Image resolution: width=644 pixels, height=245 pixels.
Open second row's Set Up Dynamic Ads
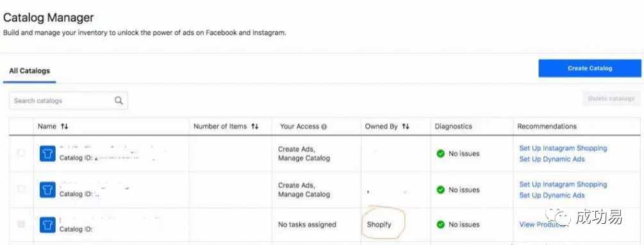tap(552, 195)
